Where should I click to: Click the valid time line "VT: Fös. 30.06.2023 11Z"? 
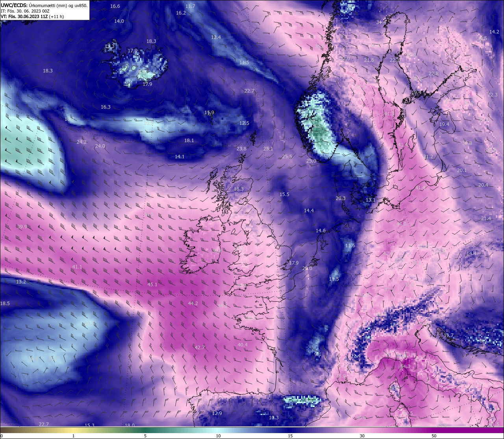tap(24, 17)
